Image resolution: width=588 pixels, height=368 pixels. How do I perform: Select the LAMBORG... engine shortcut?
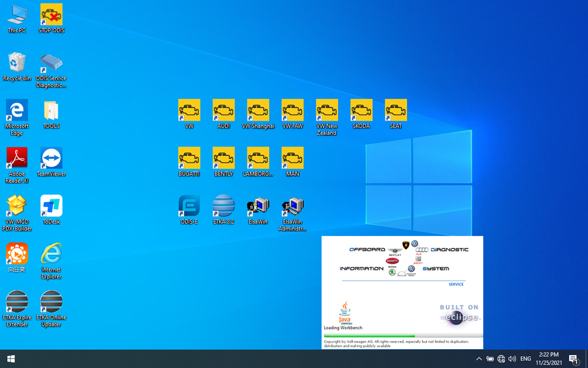(x=258, y=163)
